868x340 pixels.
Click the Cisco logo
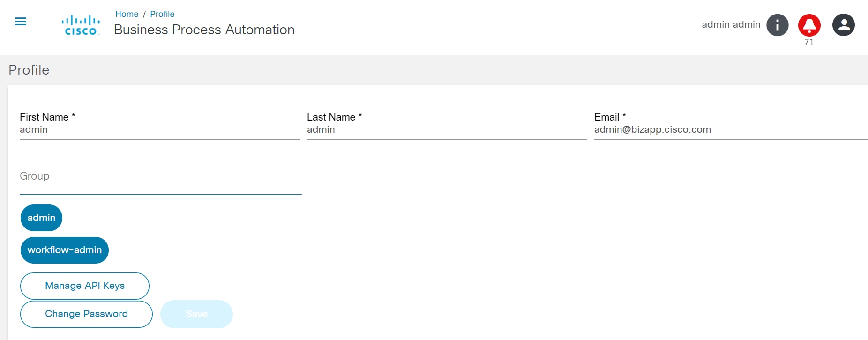pyautogui.click(x=81, y=25)
